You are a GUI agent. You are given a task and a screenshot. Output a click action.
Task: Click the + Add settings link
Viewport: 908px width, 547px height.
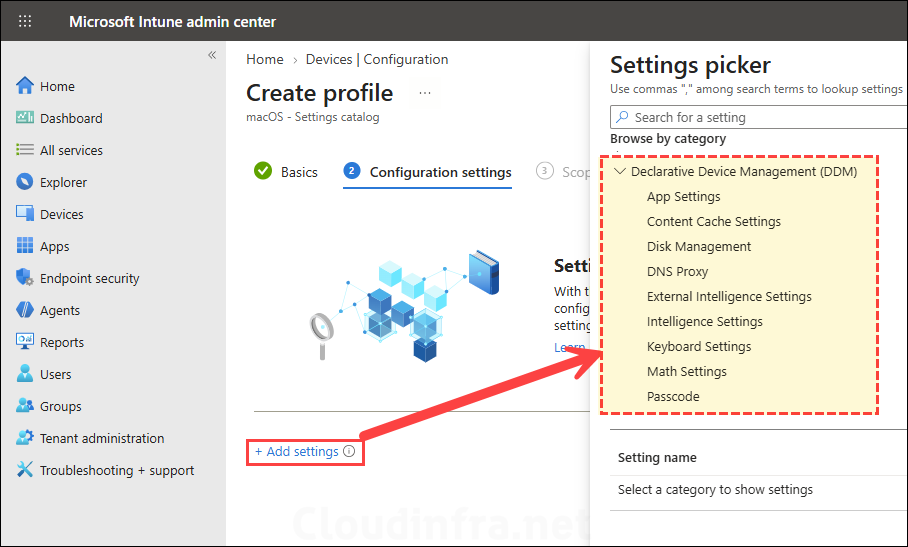pos(296,451)
